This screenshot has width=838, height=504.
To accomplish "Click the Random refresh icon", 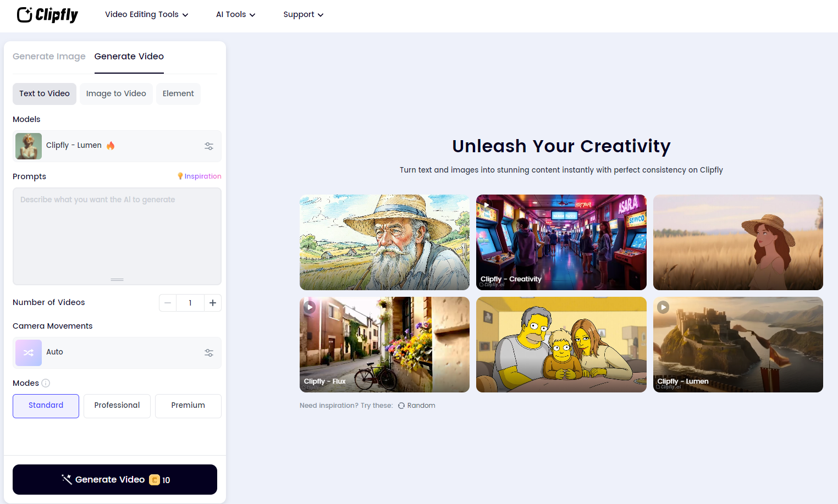I will [401, 406].
